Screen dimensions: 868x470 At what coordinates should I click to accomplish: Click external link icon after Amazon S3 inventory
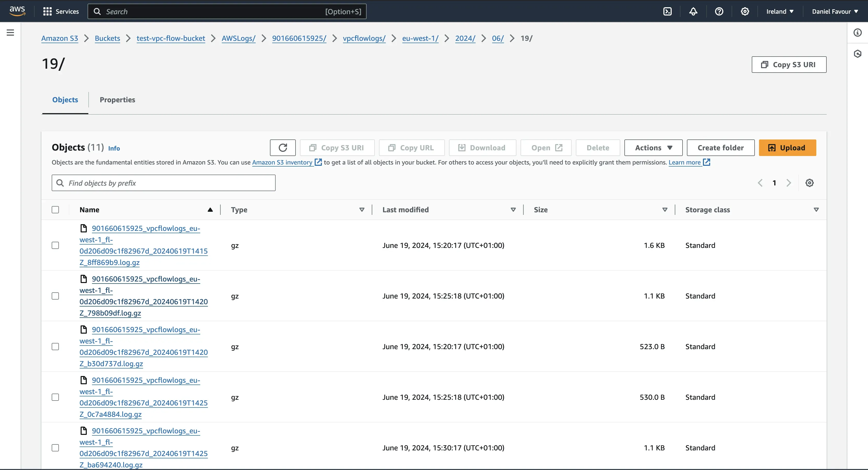(318, 162)
